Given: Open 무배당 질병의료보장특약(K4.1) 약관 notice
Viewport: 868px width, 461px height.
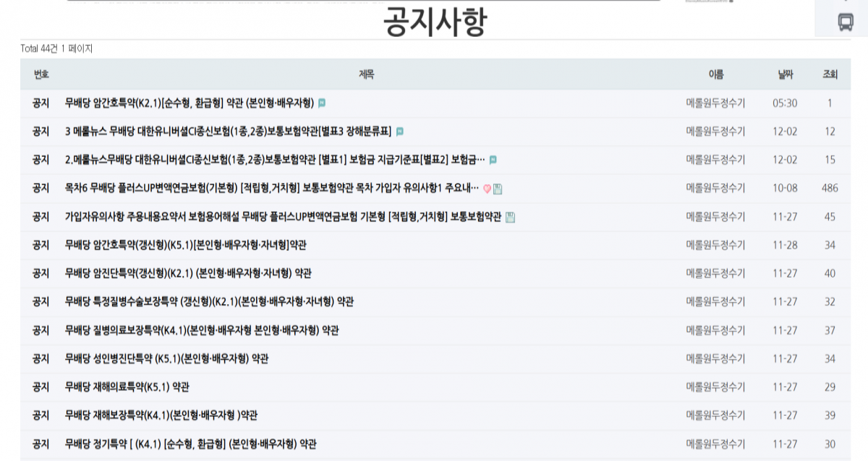Looking at the screenshot, I should (x=202, y=330).
